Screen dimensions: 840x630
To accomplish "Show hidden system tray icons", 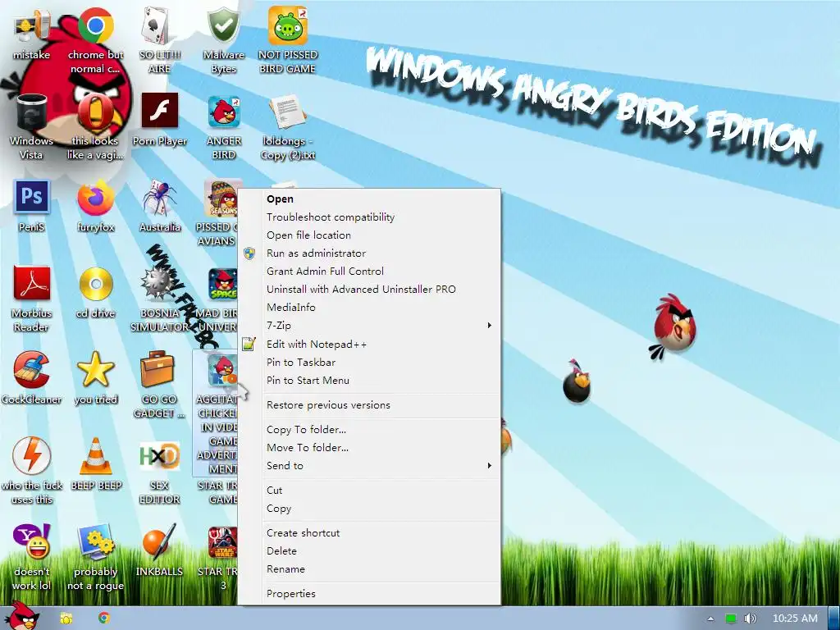I will coord(710,619).
